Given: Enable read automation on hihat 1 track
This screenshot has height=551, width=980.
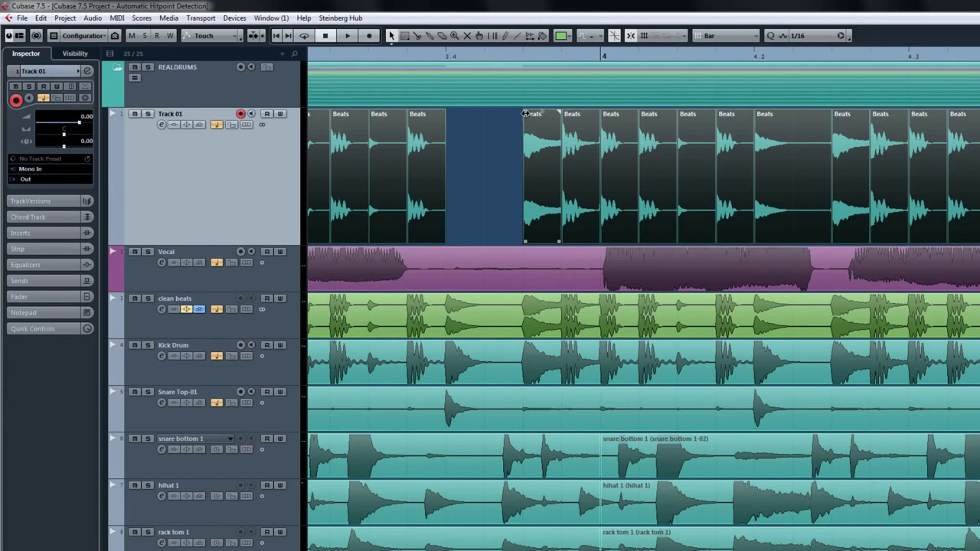Looking at the screenshot, I should [x=267, y=485].
